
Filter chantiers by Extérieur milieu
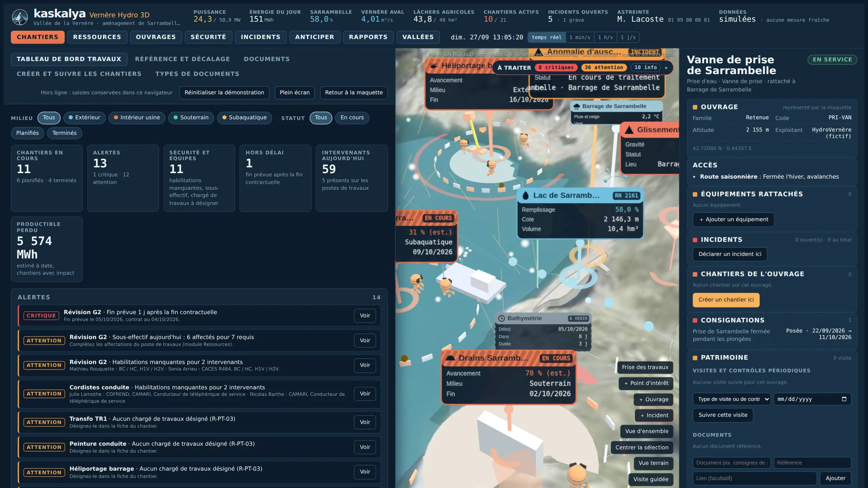84,118
